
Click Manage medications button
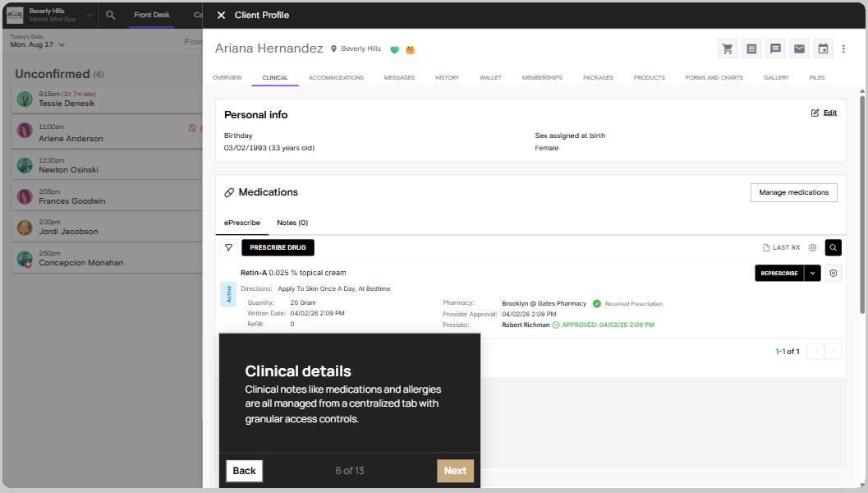[794, 193]
